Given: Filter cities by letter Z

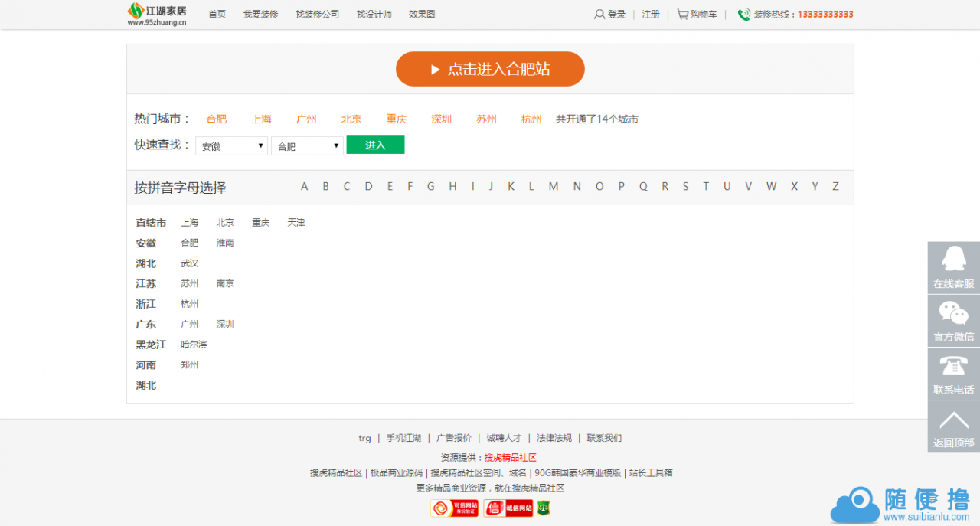Looking at the screenshot, I should pos(836,186).
